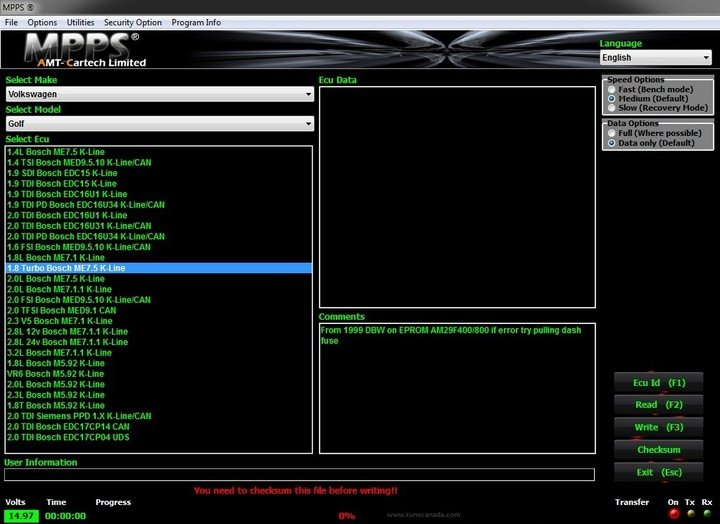Click the 0% progress indicator
720x524 pixels.
point(346,515)
